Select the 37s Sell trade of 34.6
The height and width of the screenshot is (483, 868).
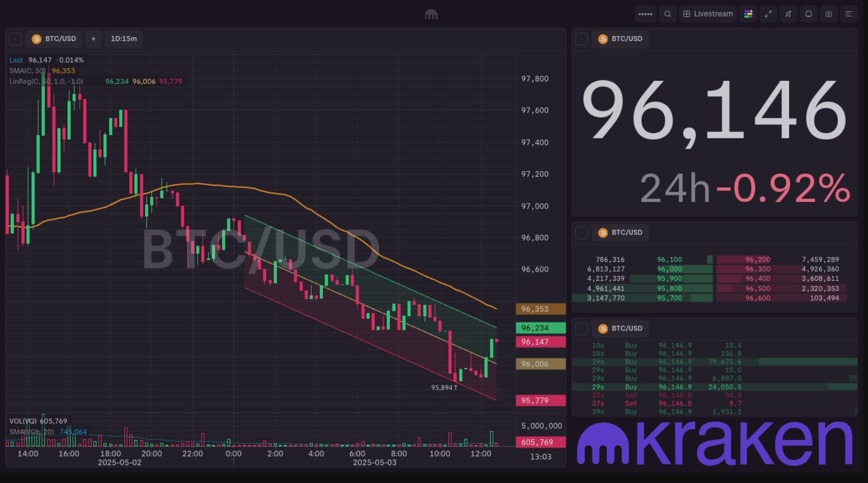[x=714, y=396]
